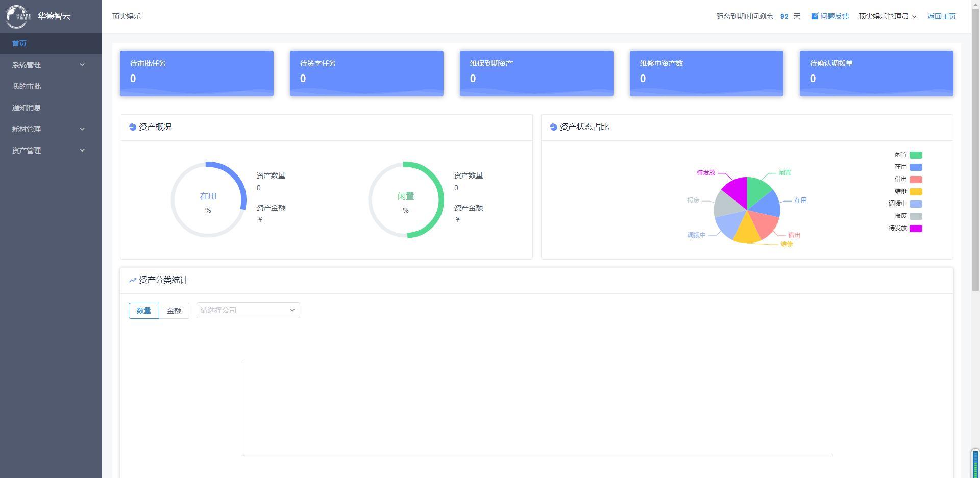Click the 调拨中 light-blue pie slice
The width and height of the screenshot is (980, 478).
pos(730,224)
